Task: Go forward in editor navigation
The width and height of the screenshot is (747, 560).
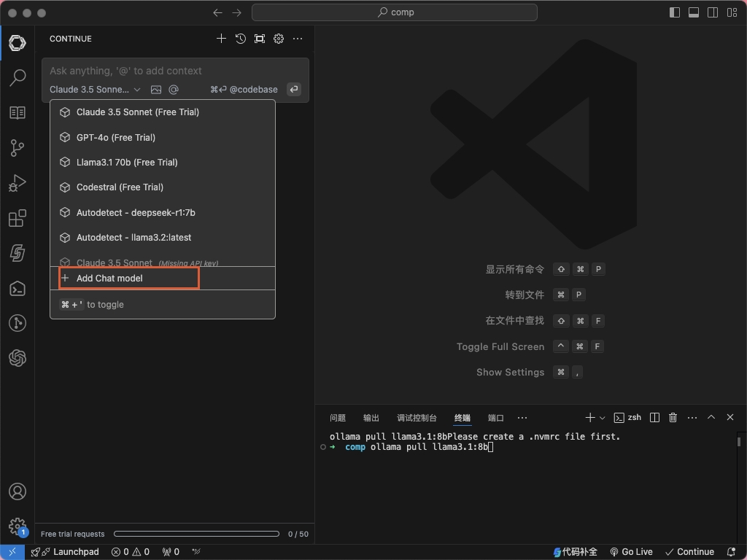Action: tap(237, 13)
